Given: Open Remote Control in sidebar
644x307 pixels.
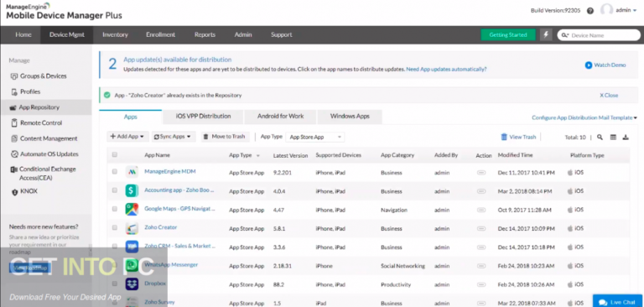Looking at the screenshot, I should click(40, 122).
